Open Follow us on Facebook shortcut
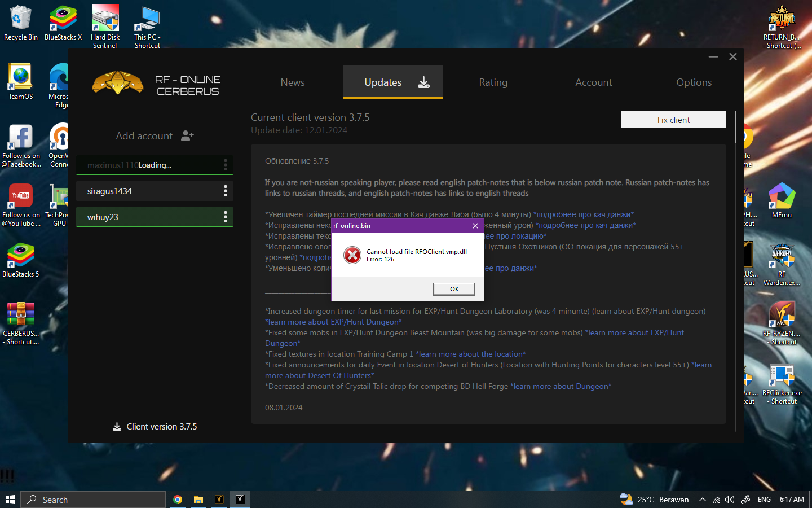Image resolution: width=812 pixels, height=508 pixels. (21, 146)
